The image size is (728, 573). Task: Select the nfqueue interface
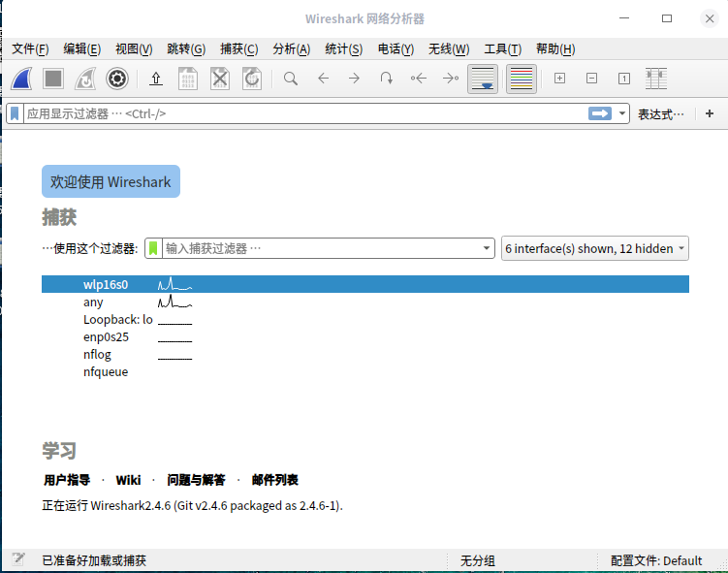pyautogui.click(x=364, y=372)
